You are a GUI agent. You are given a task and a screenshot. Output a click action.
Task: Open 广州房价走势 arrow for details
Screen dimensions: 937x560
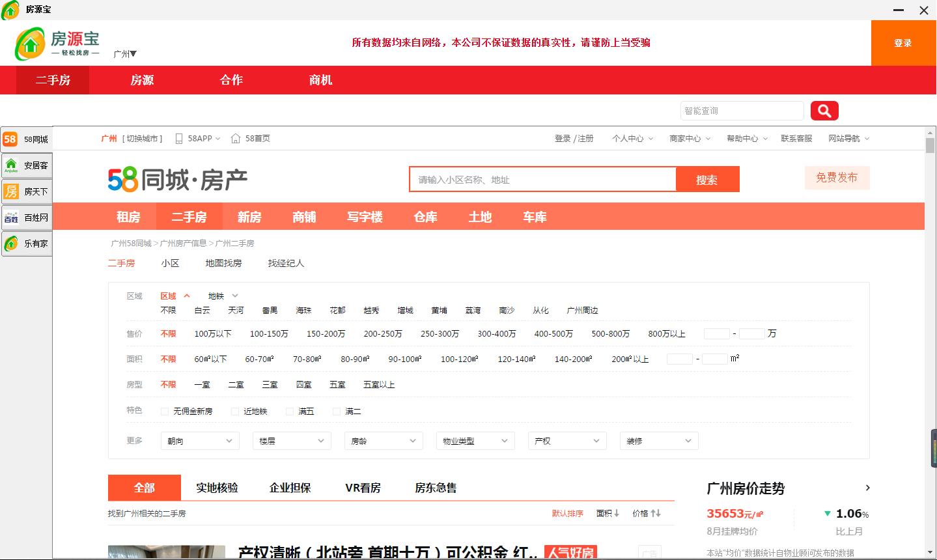(867, 488)
